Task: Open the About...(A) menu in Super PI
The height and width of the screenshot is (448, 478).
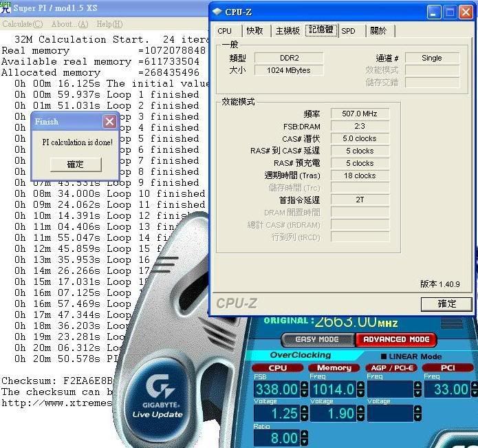Action: click(x=69, y=24)
